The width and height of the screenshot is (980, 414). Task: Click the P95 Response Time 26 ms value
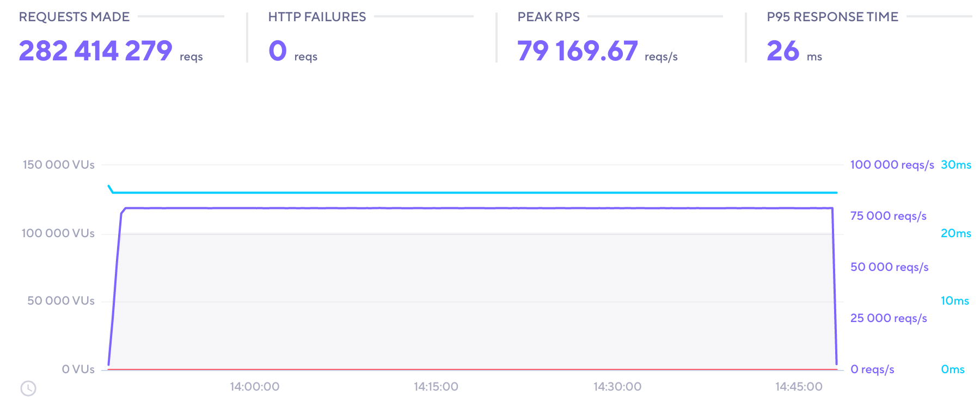click(794, 51)
